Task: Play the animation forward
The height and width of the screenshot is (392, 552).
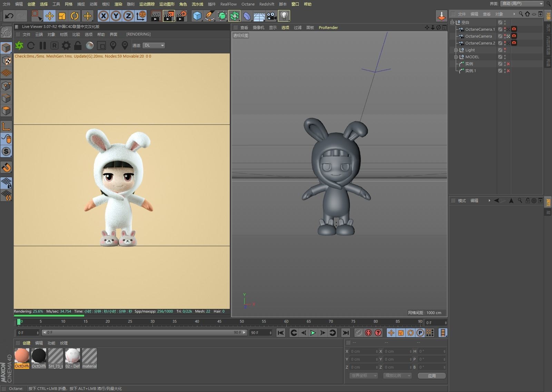Action: [x=313, y=333]
